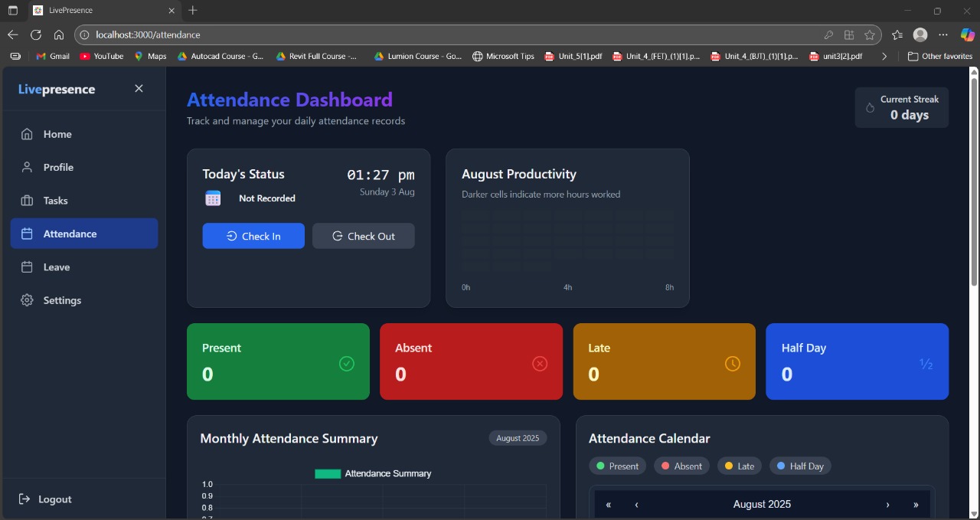980x520 pixels.
Task: Open Microsoft Tips bookmark
Action: click(x=503, y=56)
